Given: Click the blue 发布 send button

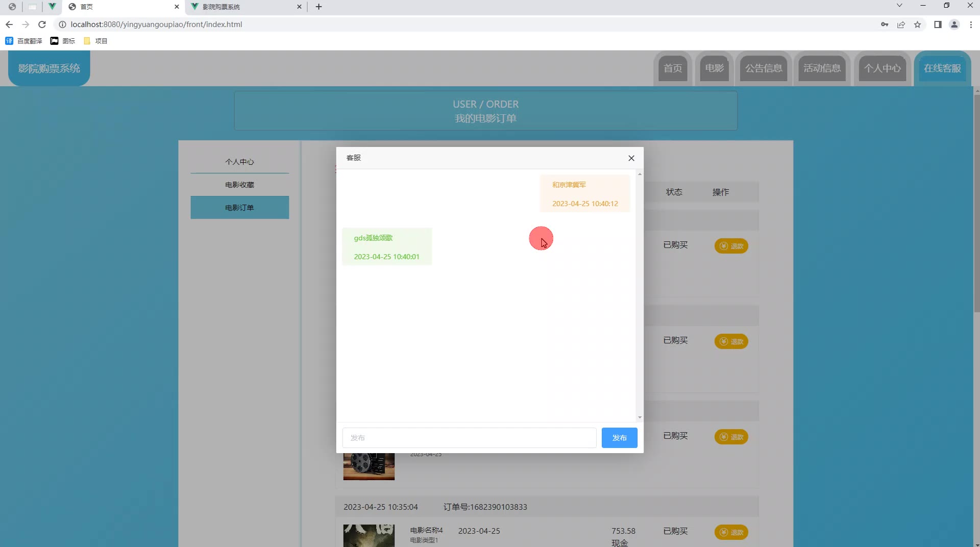Looking at the screenshot, I should coord(619,438).
